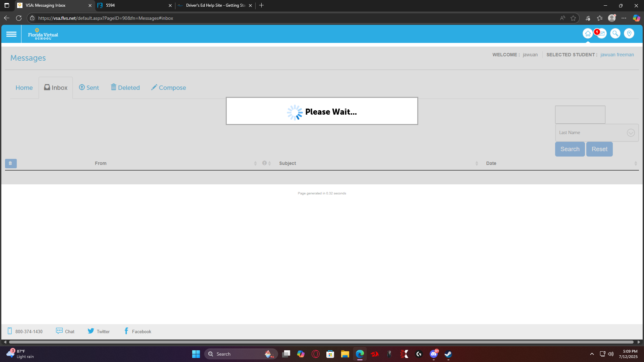Open the mail envelope notification icon
Viewport: 644px width, 362px height.
coord(602,34)
